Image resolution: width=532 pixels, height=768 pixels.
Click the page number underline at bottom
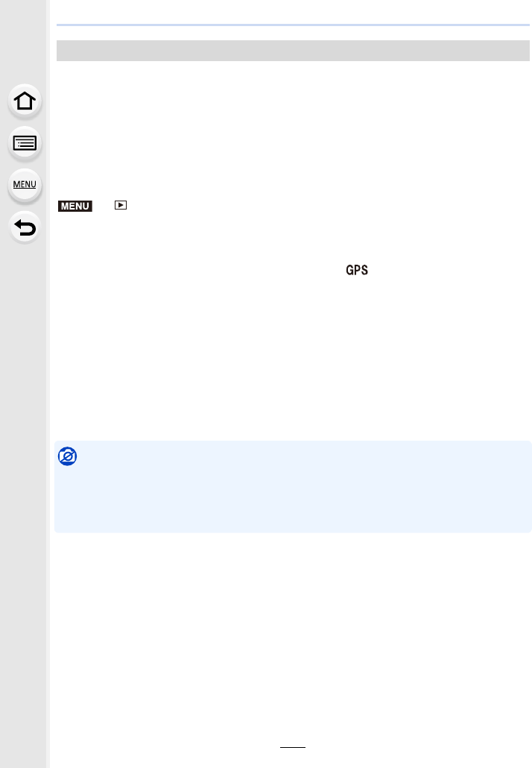[x=293, y=747]
